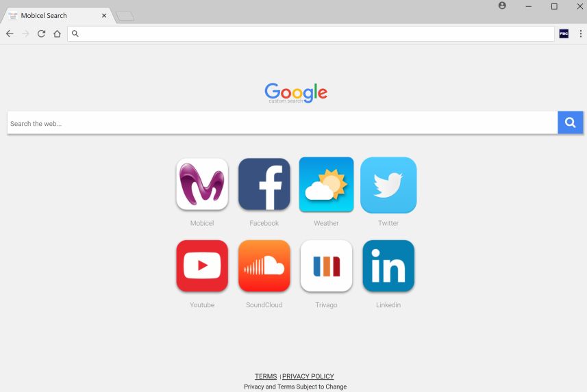587x392 pixels.
Task: Open the Twitter shortcut icon
Action: (388, 185)
